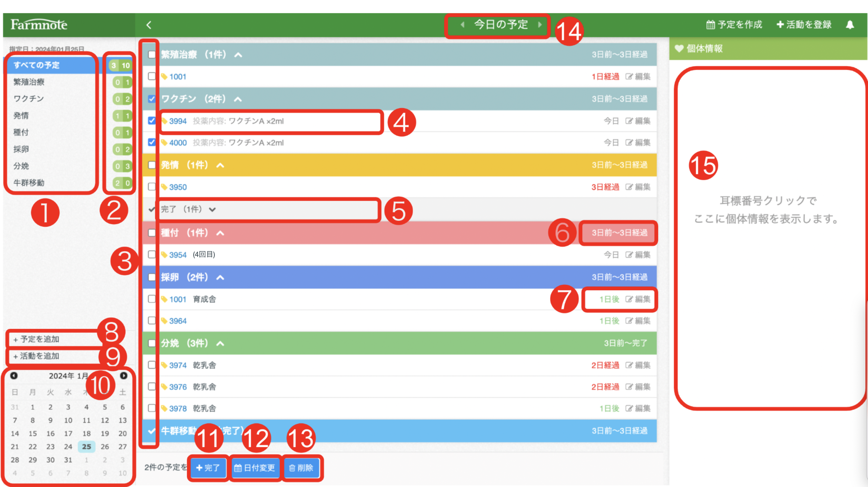Click heart icon in 個体情報 header
The width and height of the screenshot is (868, 487).
679,49
